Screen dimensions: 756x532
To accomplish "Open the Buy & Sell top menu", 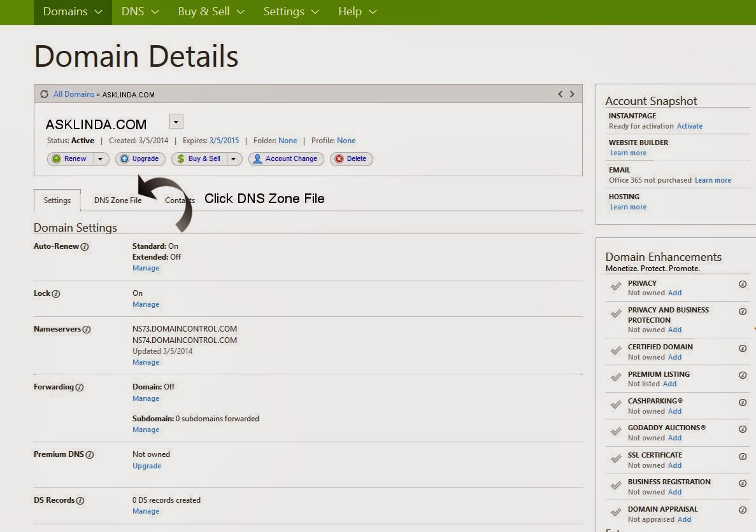I will coord(211,11).
